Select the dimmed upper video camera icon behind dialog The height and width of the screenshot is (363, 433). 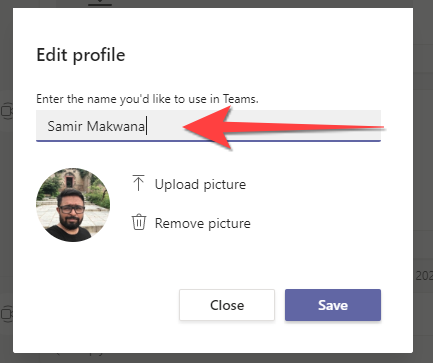click(x=6, y=111)
